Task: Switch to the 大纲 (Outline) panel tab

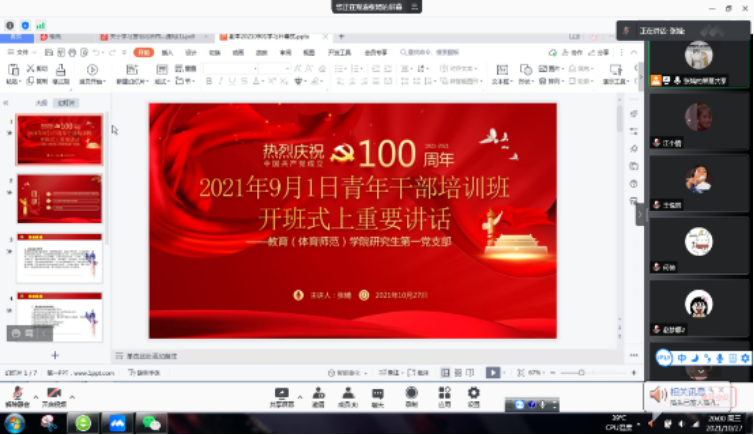Action: tap(41, 102)
